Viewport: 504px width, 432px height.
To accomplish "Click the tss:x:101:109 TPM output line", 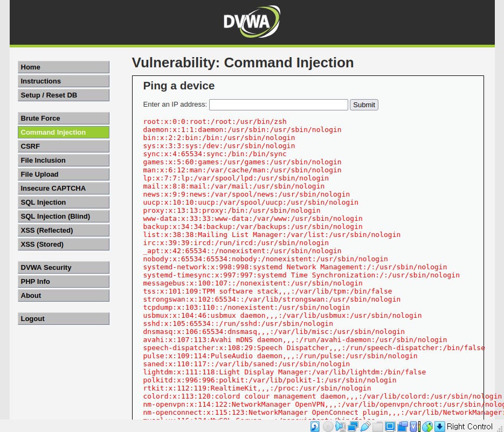I will (267, 291).
